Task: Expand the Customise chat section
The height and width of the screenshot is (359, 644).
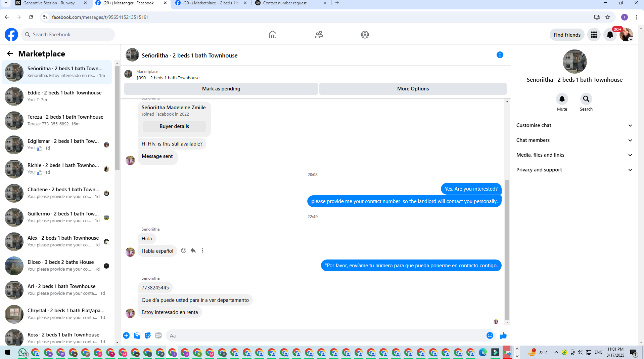Action: pos(574,125)
